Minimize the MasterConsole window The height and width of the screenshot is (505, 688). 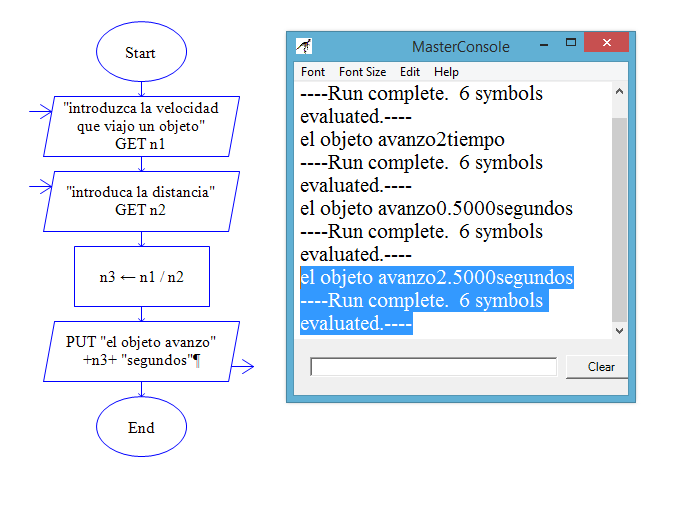(x=544, y=45)
